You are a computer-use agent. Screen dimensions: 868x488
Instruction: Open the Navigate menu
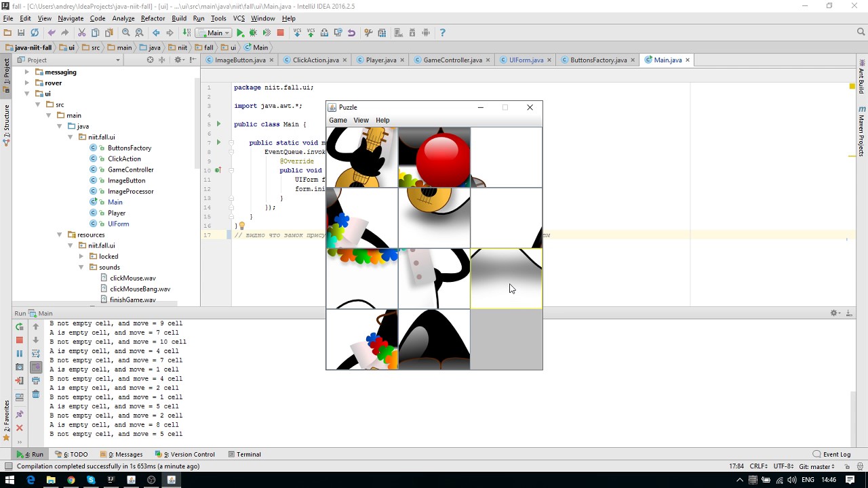point(71,18)
